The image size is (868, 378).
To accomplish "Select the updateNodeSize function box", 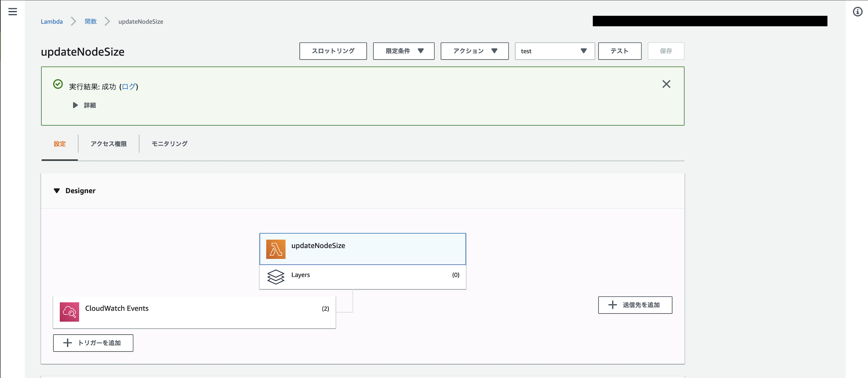I will click(x=362, y=249).
